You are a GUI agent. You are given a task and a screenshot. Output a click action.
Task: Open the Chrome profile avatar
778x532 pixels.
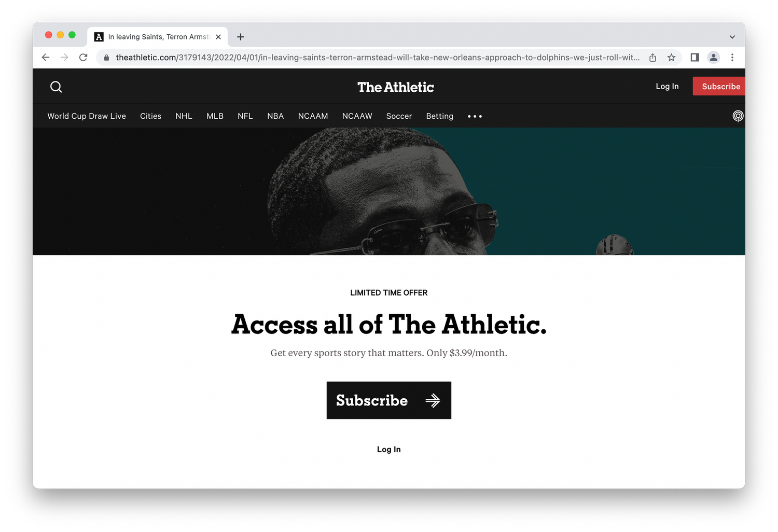pos(714,58)
